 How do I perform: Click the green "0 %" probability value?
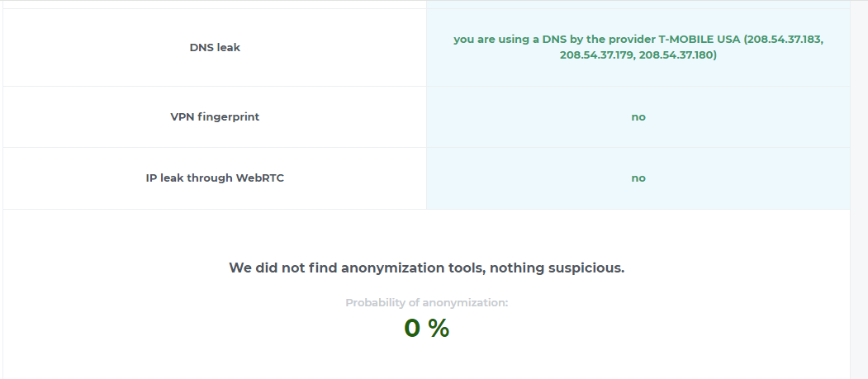[426, 328]
